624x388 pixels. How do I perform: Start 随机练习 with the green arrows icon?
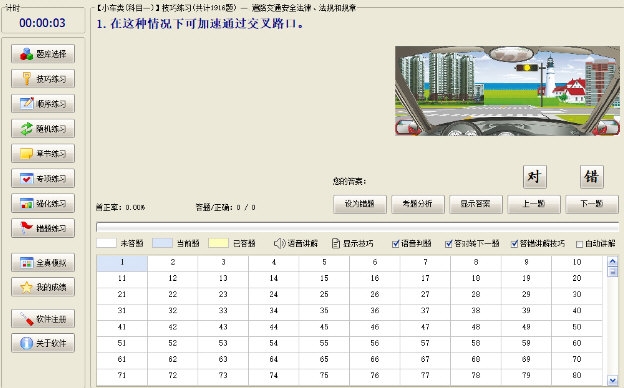43,129
